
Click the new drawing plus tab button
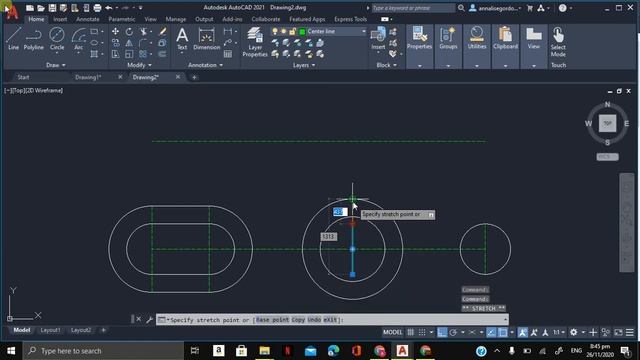pyautogui.click(x=194, y=77)
